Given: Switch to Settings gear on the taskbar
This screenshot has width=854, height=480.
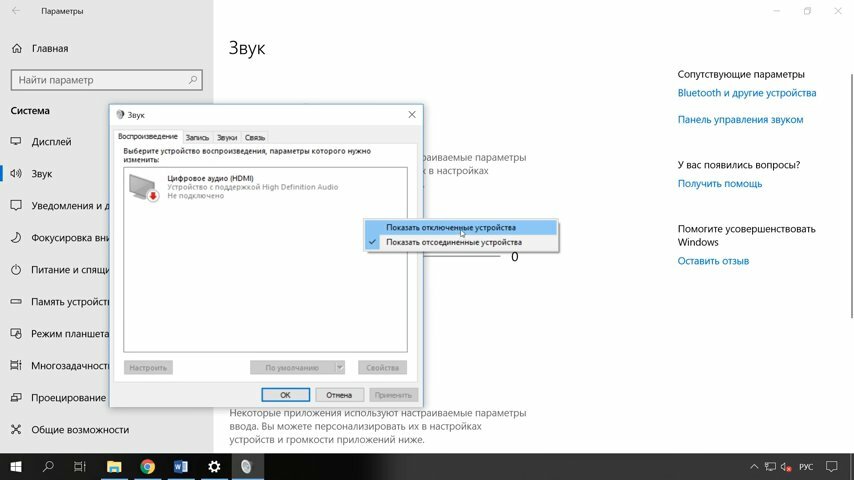Looking at the screenshot, I should click(x=214, y=466).
